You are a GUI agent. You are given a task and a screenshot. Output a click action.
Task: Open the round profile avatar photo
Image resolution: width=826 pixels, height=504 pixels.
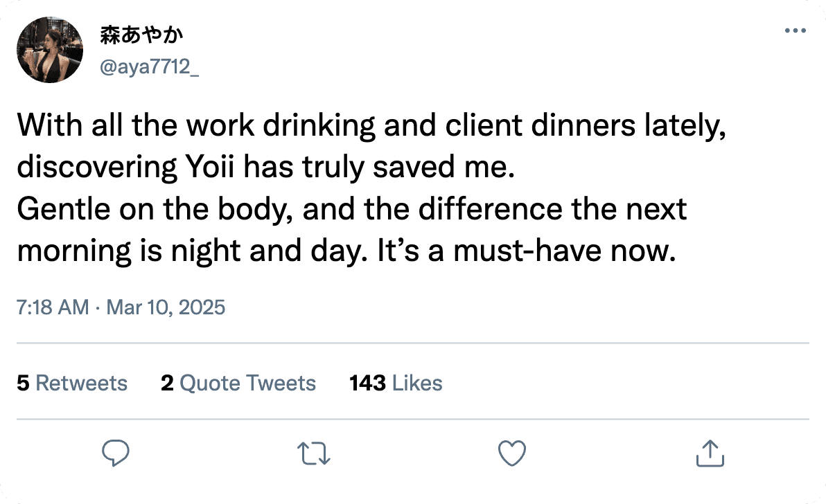(50, 50)
